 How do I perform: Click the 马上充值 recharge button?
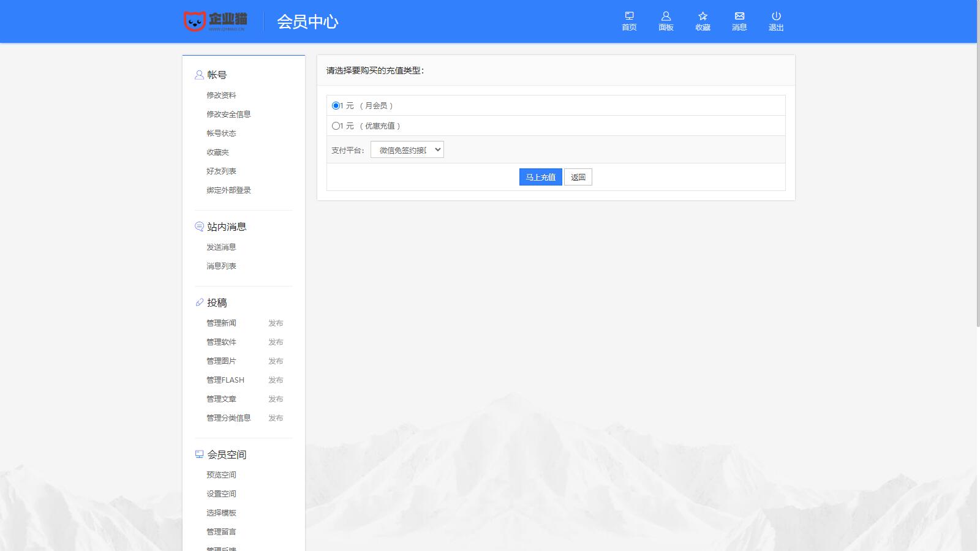[x=540, y=177]
